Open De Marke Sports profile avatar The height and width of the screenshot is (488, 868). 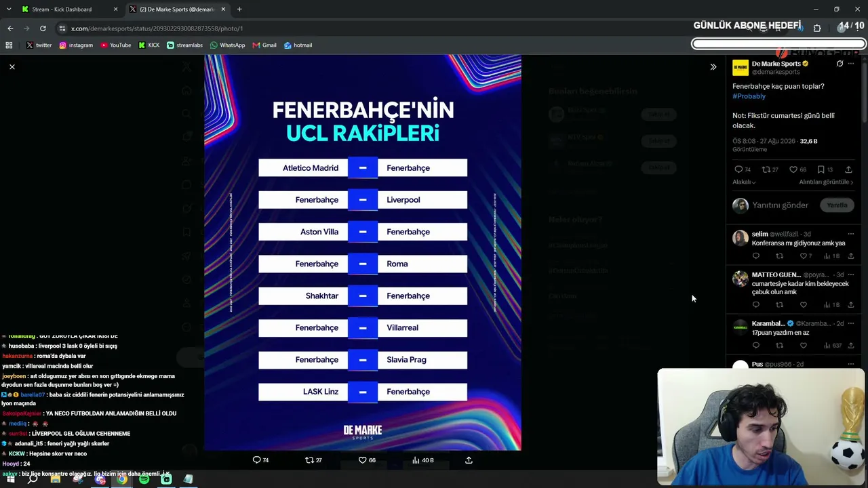point(740,68)
